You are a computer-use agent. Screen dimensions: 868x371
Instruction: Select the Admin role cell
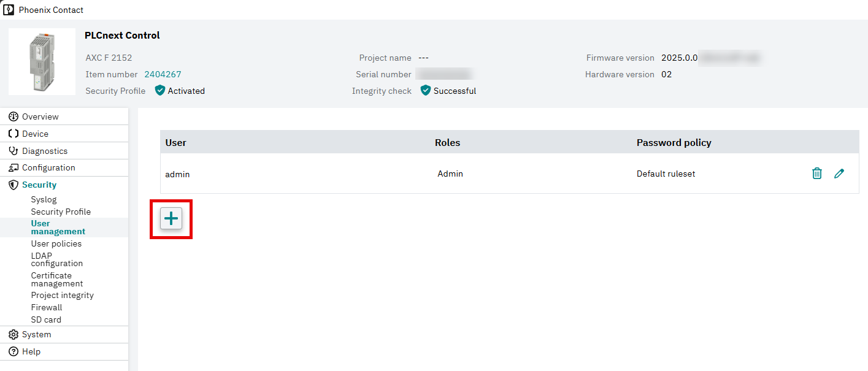[450, 174]
